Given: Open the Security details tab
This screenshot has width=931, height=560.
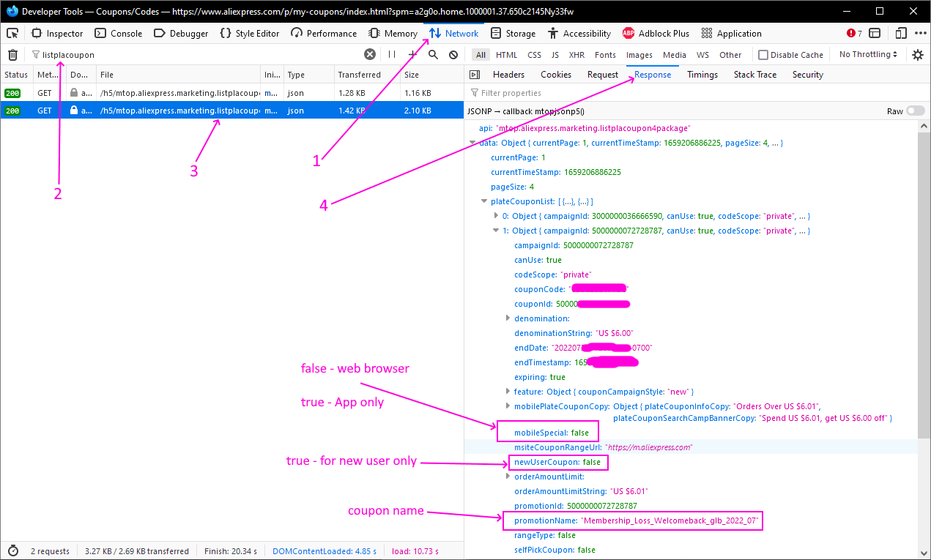Looking at the screenshot, I should point(807,75).
